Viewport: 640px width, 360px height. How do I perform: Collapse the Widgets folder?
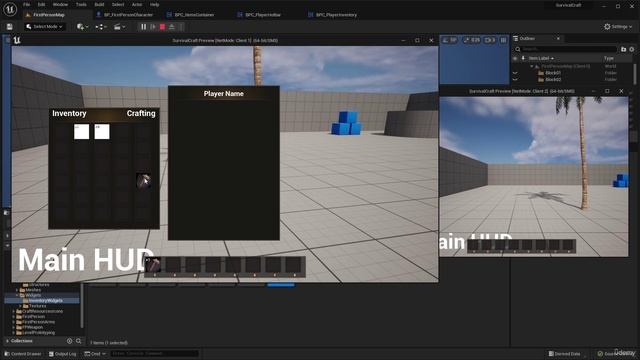coord(17,295)
